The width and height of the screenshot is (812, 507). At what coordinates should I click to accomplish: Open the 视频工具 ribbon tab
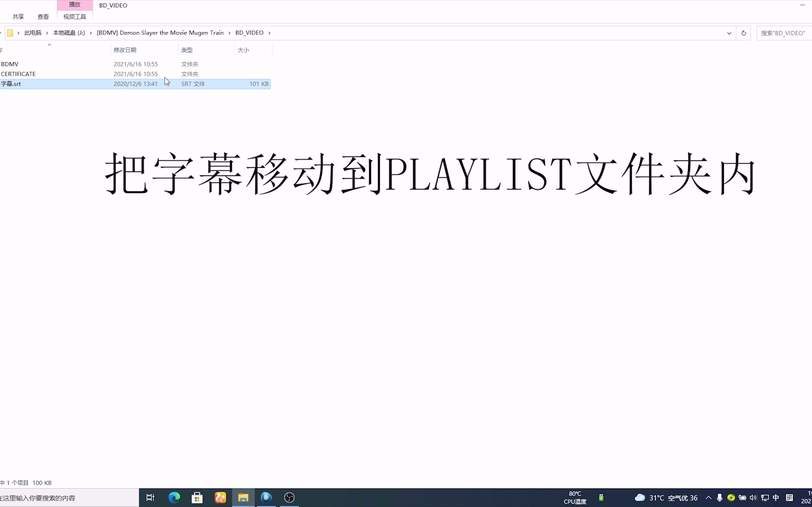(74, 16)
